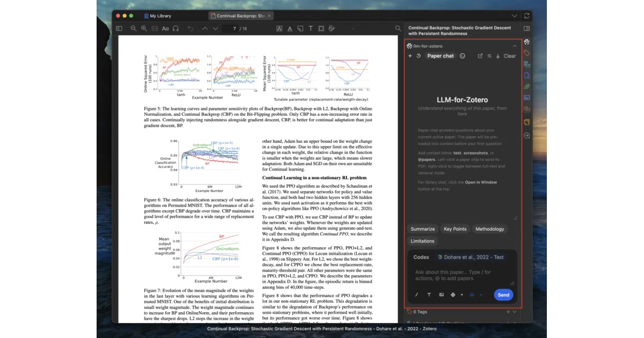The height and width of the screenshot is (338, 644).
Task: Focus the Ask about this paper input
Action: coord(463,275)
